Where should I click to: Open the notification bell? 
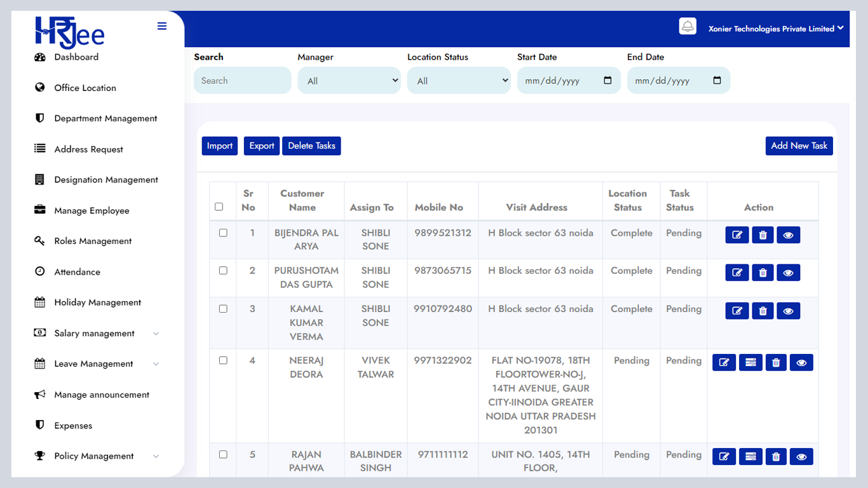(688, 26)
